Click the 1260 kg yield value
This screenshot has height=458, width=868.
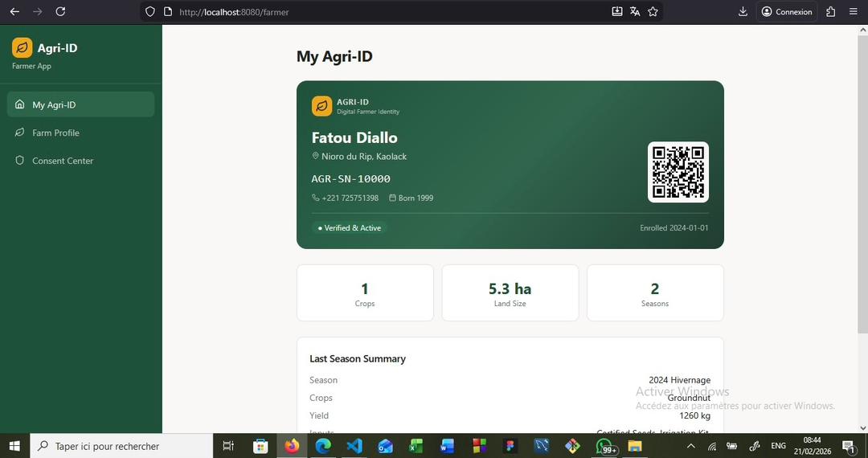pyautogui.click(x=694, y=415)
